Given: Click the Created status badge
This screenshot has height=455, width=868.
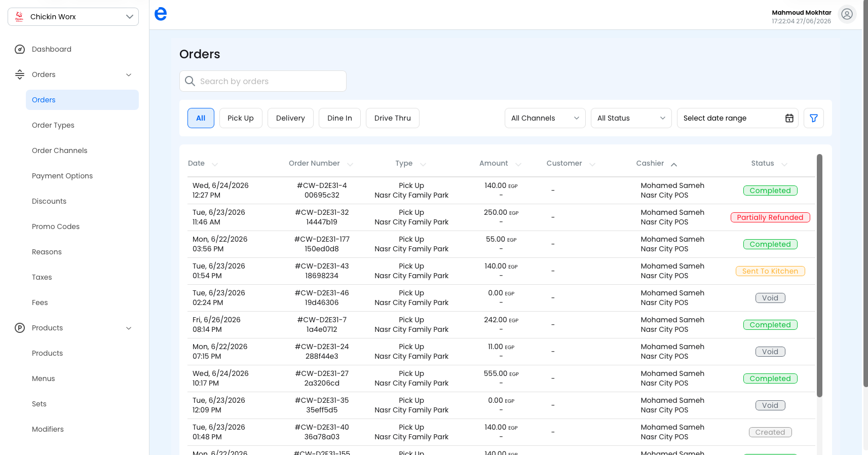Looking at the screenshot, I should pyautogui.click(x=770, y=432).
